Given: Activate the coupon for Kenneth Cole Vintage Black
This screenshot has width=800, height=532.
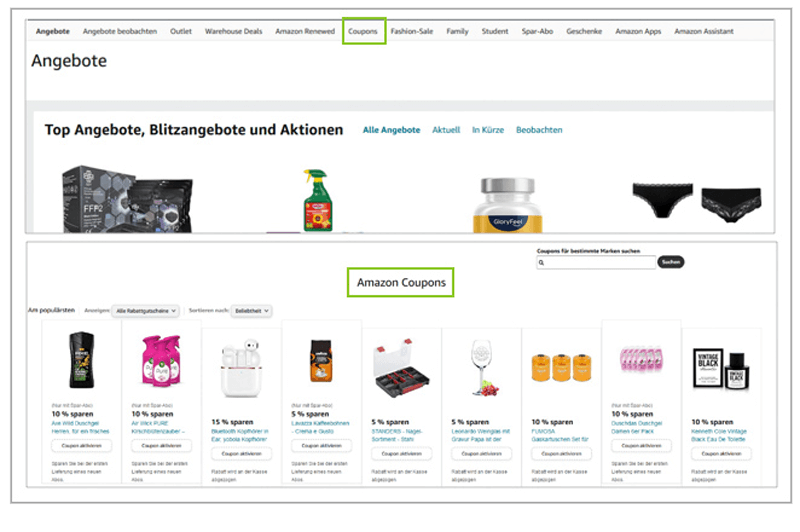Looking at the screenshot, I should point(721,453).
